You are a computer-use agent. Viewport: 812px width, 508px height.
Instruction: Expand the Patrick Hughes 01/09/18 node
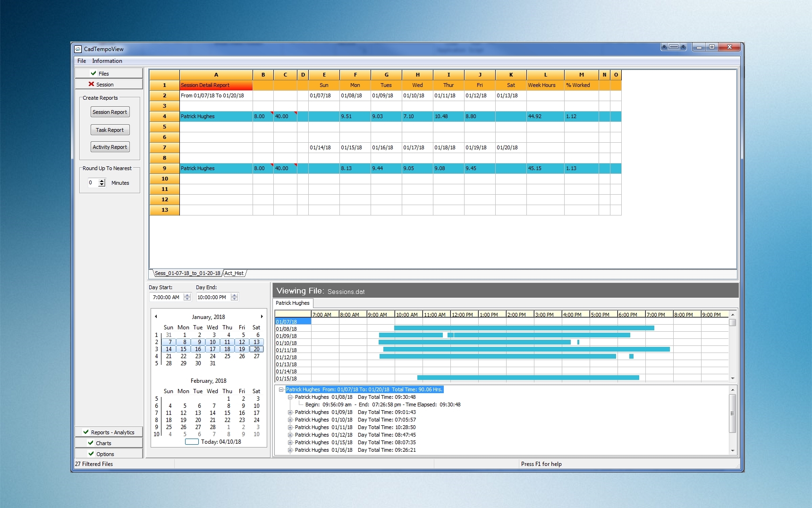[x=290, y=413]
